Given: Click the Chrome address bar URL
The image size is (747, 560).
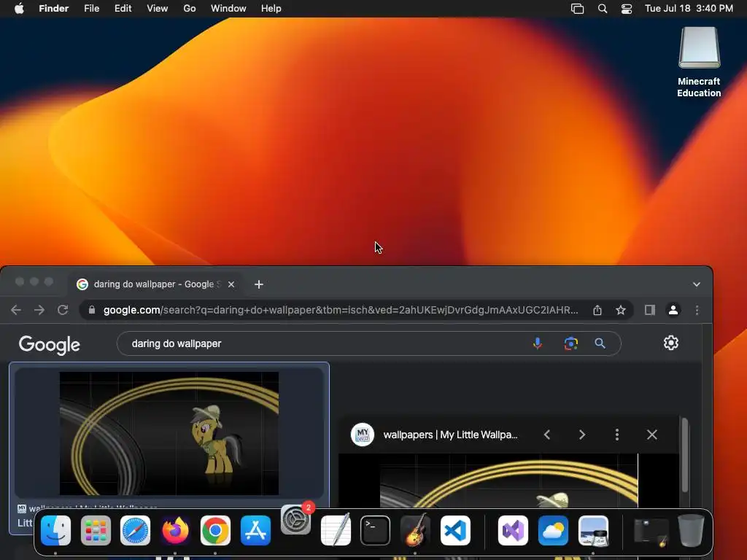Looking at the screenshot, I should coord(341,310).
